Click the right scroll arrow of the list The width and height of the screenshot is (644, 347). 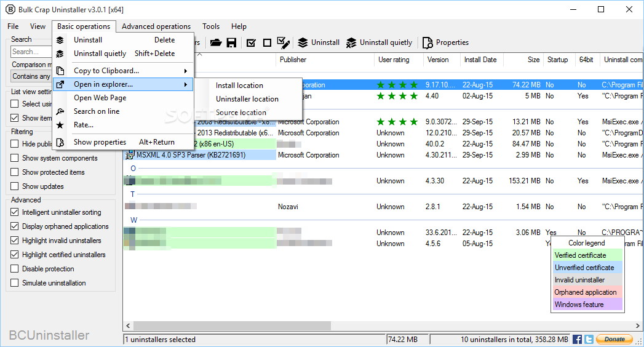[637, 325]
